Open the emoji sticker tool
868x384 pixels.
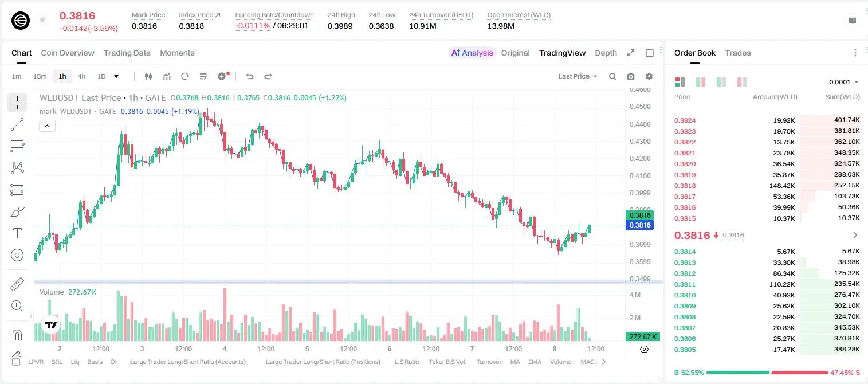17,255
